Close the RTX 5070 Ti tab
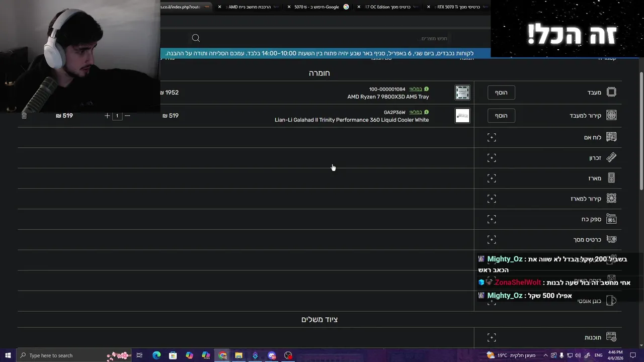The image size is (644, 362). (428, 7)
